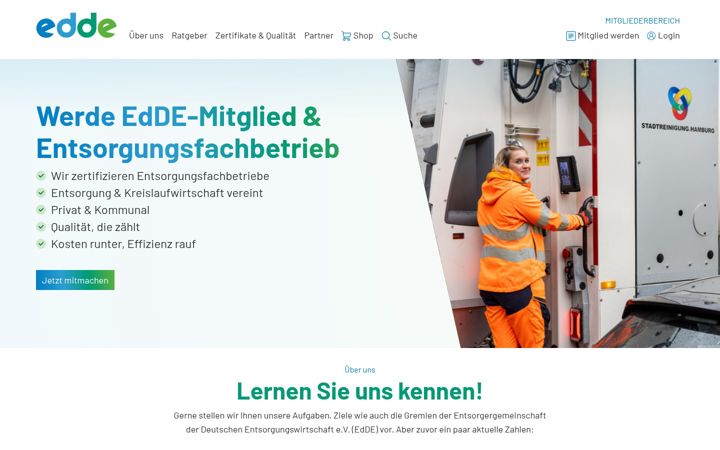Image resolution: width=720 pixels, height=450 pixels.
Task: Click paragraph starting Gerne stellen wir Ihnen
Action: (x=360, y=423)
